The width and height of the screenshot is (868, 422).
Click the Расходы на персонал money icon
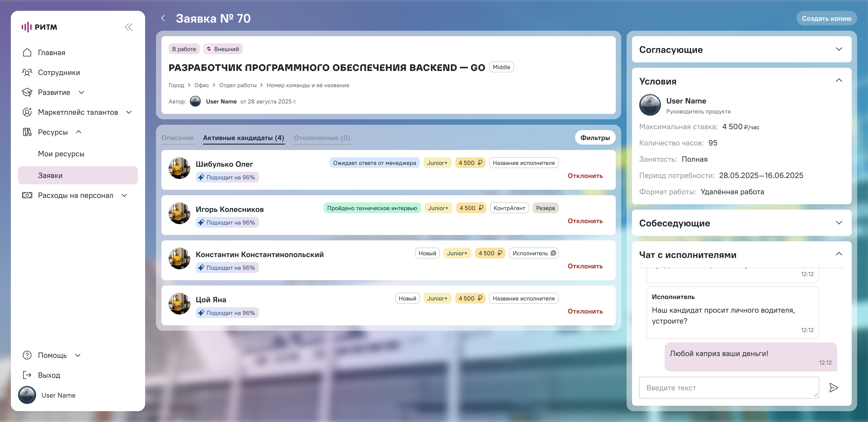pos(27,195)
